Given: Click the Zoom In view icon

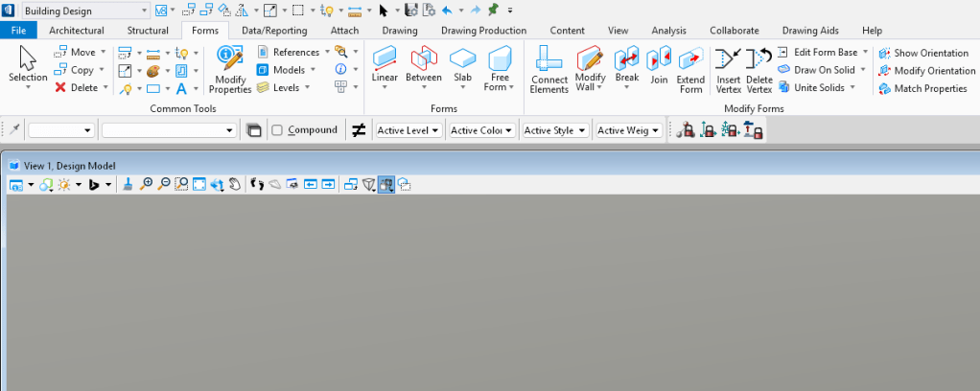Looking at the screenshot, I should [x=146, y=184].
